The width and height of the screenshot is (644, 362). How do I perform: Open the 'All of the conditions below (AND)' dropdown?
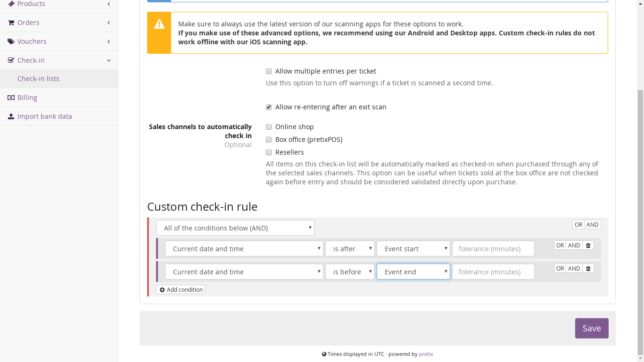point(235,228)
